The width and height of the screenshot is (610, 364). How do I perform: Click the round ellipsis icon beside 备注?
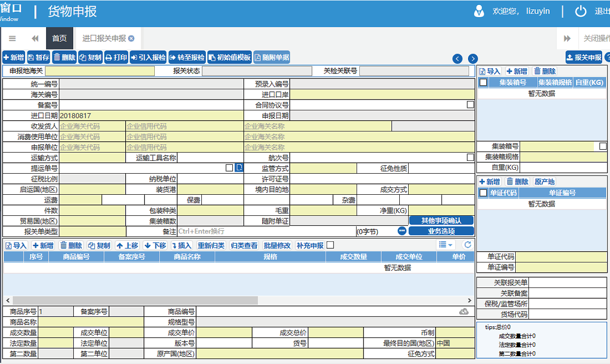coord(402,231)
